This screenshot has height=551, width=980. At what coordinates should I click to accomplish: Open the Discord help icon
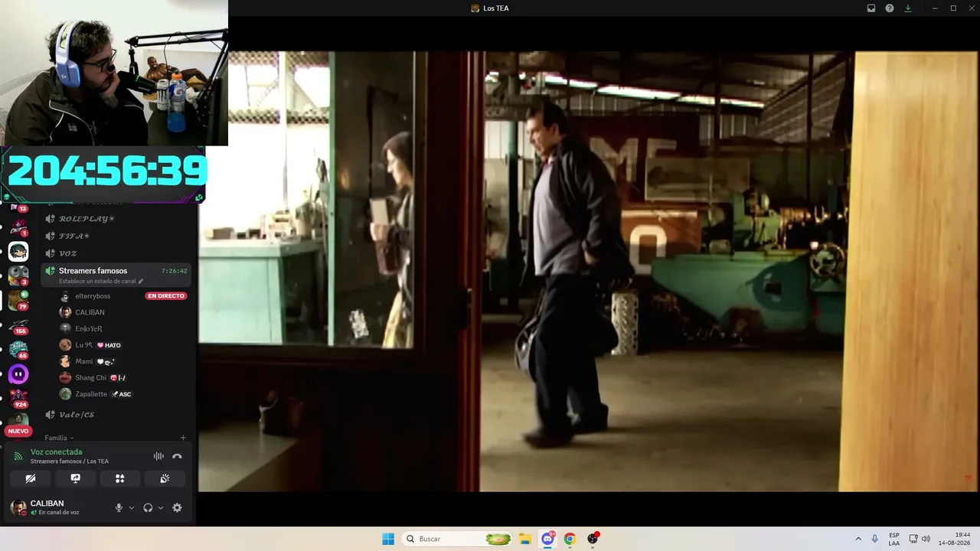click(890, 8)
